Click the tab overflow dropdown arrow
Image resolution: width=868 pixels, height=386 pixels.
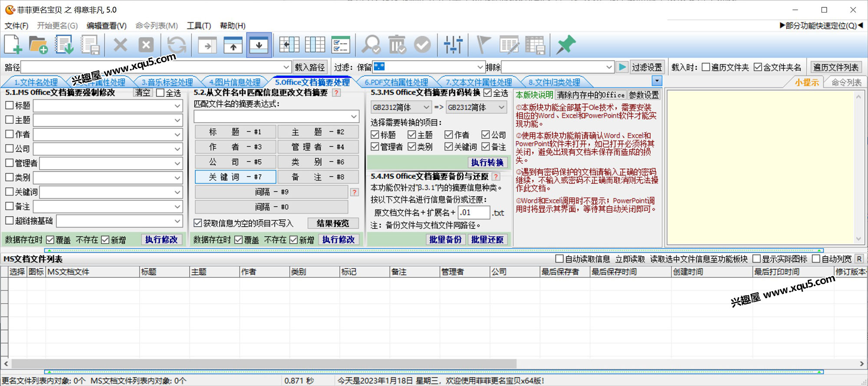tap(657, 81)
